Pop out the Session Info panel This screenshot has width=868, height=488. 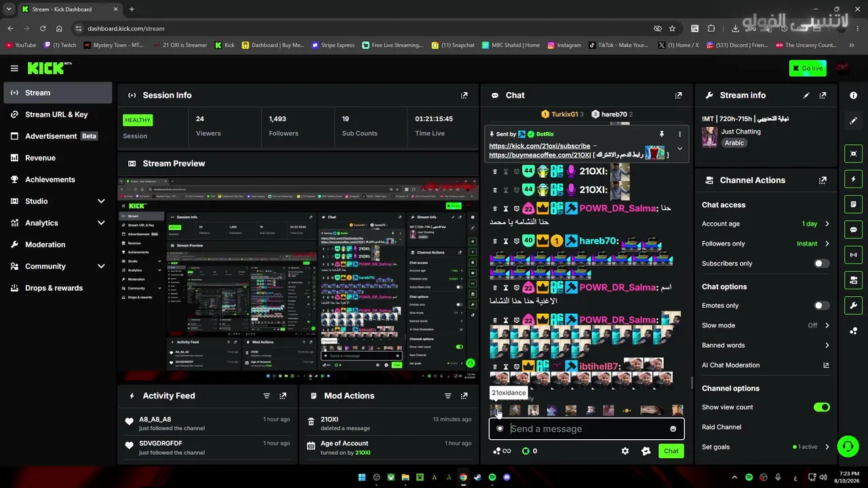[464, 96]
